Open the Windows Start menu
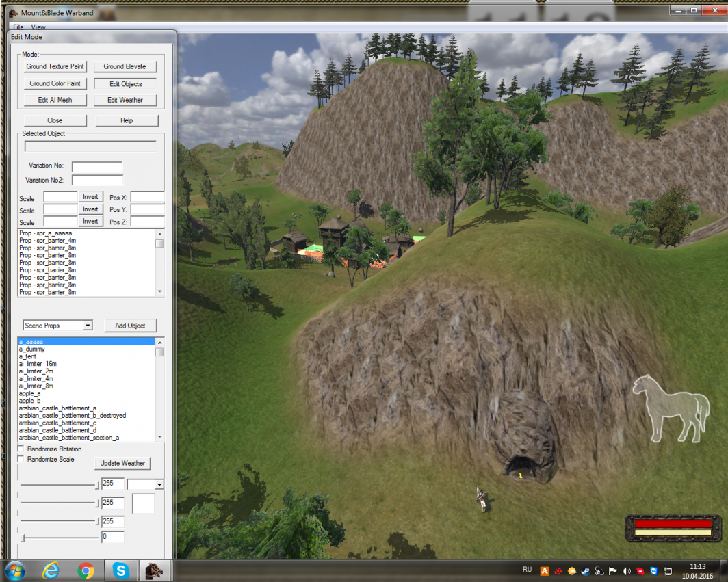 (15, 570)
